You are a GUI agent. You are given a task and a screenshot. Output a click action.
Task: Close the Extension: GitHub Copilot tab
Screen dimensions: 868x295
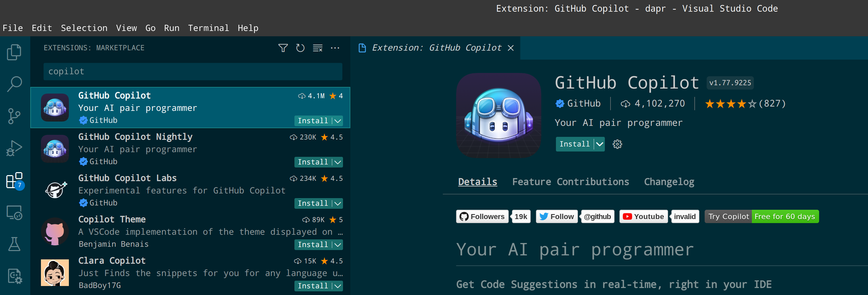click(x=511, y=48)
